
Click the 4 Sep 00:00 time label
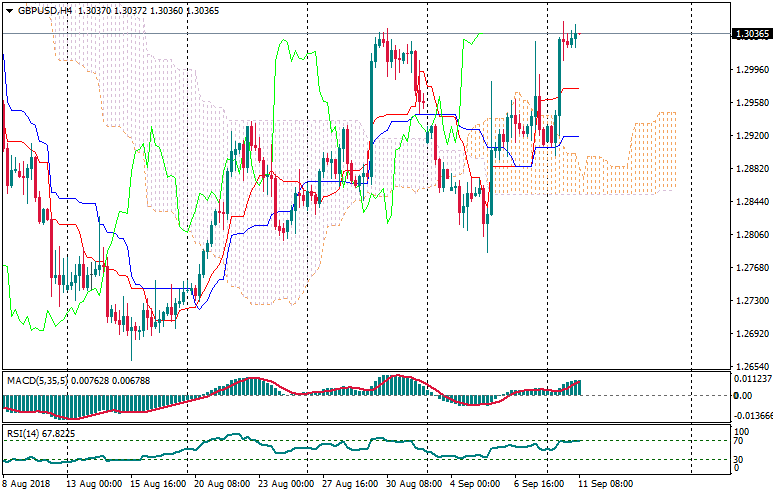(476, 482)
